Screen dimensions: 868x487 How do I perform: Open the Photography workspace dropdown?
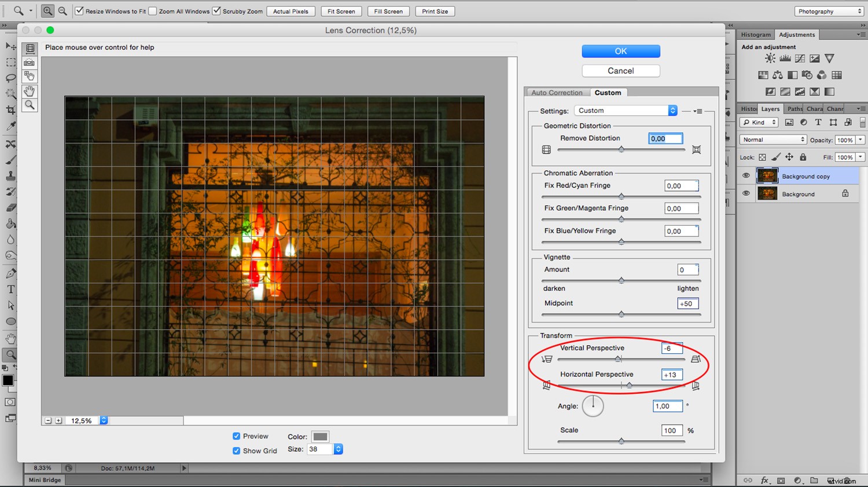(829, 11)
